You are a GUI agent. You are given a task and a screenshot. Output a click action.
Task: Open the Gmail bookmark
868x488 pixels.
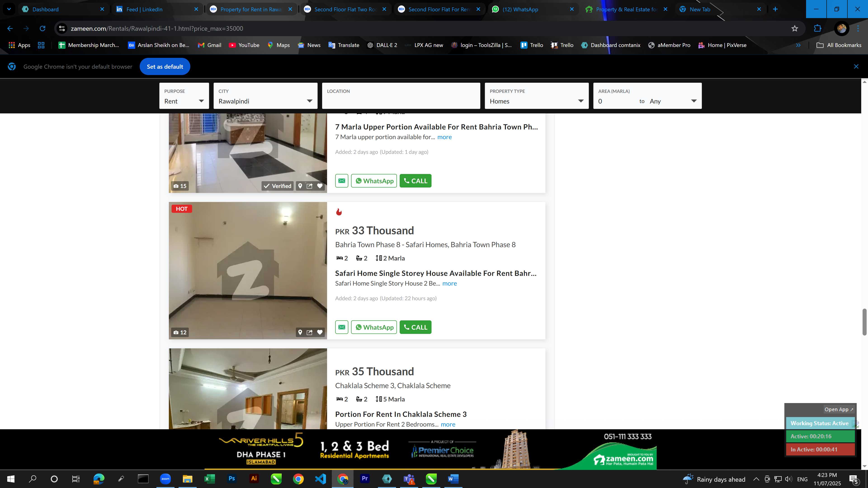pos(210,45)
